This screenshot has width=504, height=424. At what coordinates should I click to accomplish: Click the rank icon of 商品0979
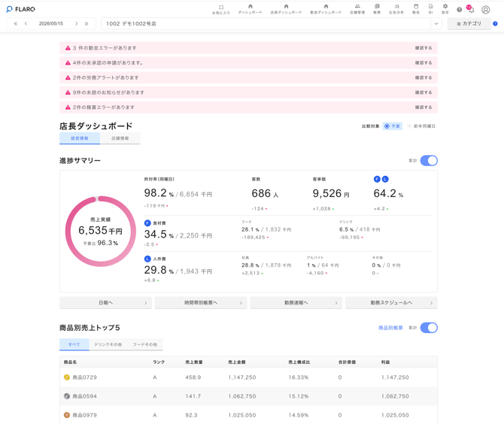click(67, 415)
